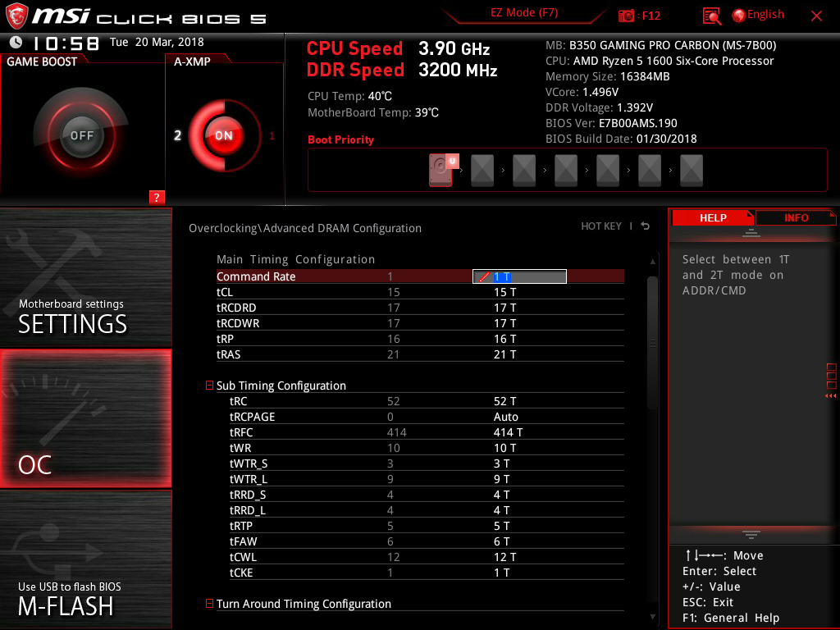Click the settings list scrollbar thumb
Screen dimensions: 840x630
click(652, 343)
